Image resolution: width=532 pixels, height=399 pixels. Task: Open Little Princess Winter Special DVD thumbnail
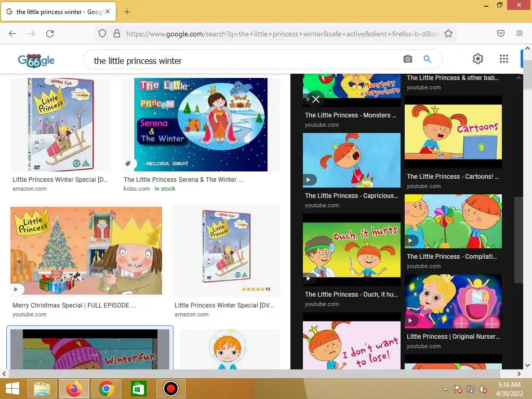60,125
